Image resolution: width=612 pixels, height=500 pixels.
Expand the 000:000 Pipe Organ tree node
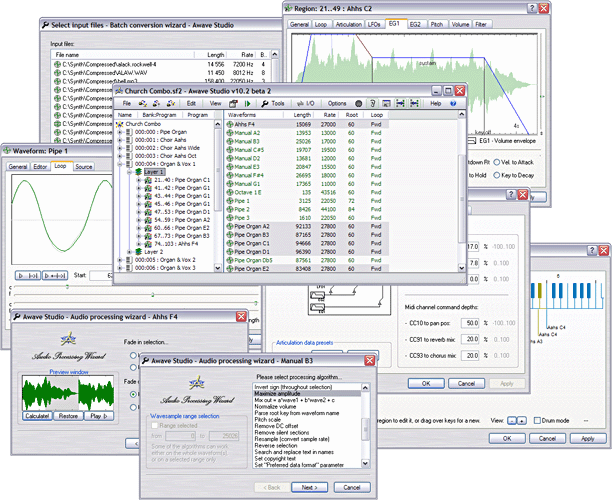point(120,132)
